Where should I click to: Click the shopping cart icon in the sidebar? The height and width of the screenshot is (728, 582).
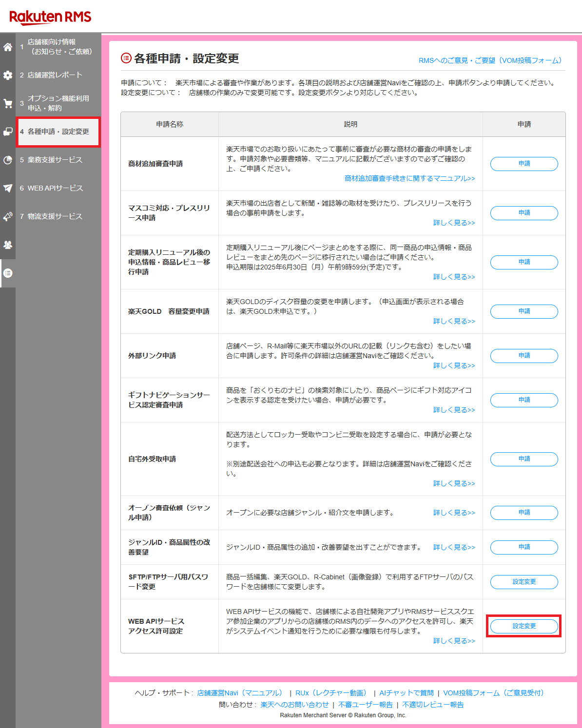pos(8,103)
